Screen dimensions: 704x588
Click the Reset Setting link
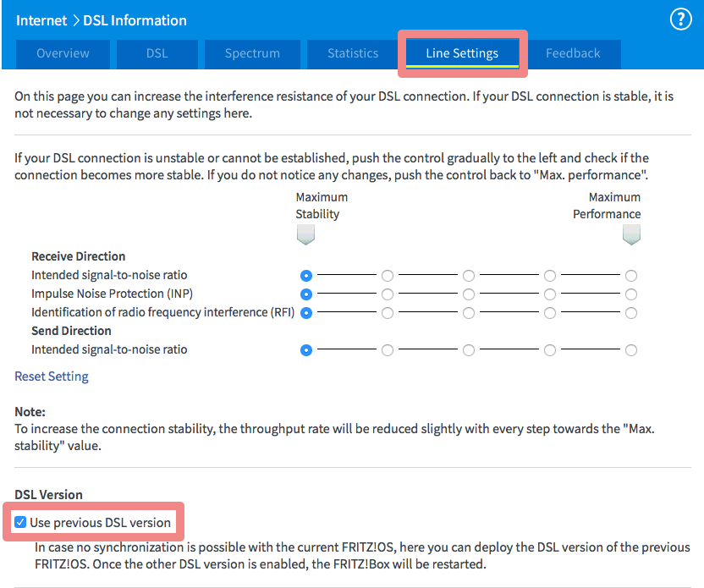coord(52,376)
